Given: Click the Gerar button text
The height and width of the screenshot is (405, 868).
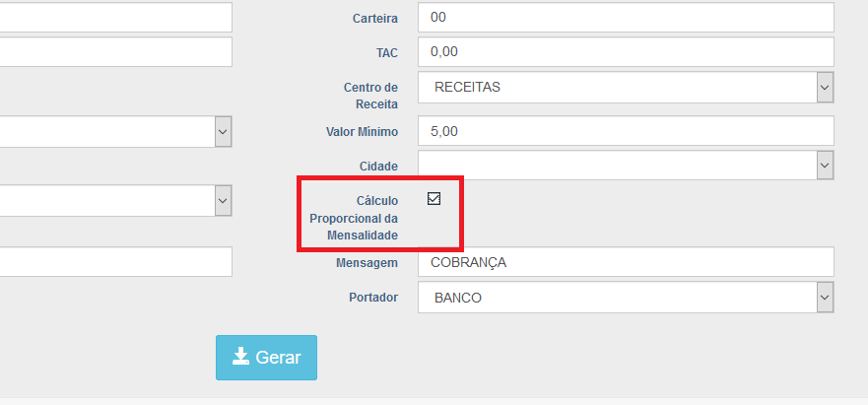Looking at the screenshot, I should click(278, 358).
